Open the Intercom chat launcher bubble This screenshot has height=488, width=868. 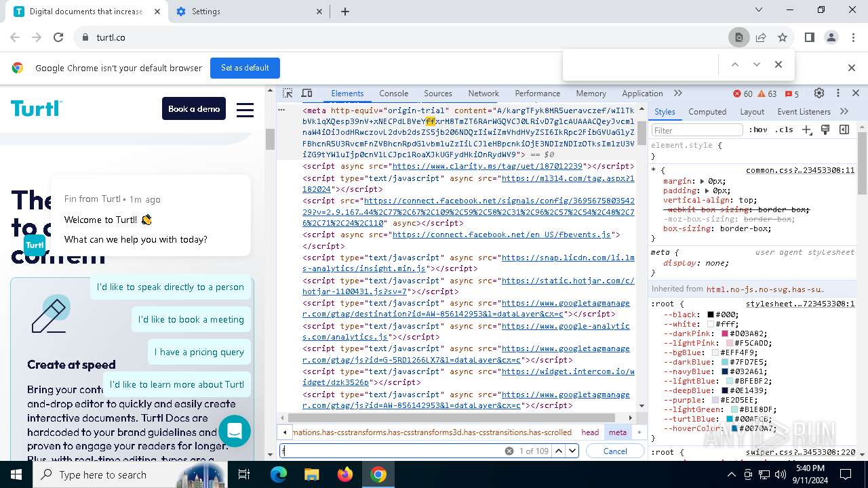point(235,431)
